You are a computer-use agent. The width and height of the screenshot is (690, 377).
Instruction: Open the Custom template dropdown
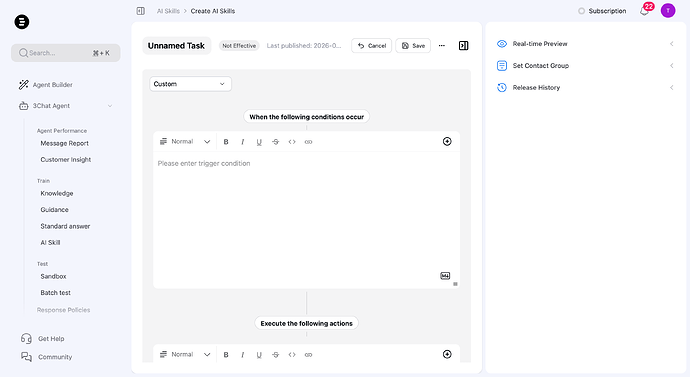[x=190, y=84]
